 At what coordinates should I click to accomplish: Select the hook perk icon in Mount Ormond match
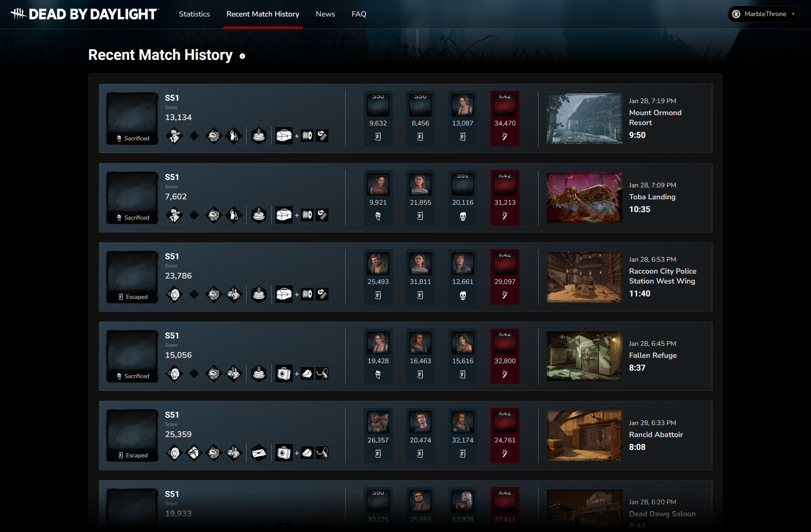[x=234, y=135]
